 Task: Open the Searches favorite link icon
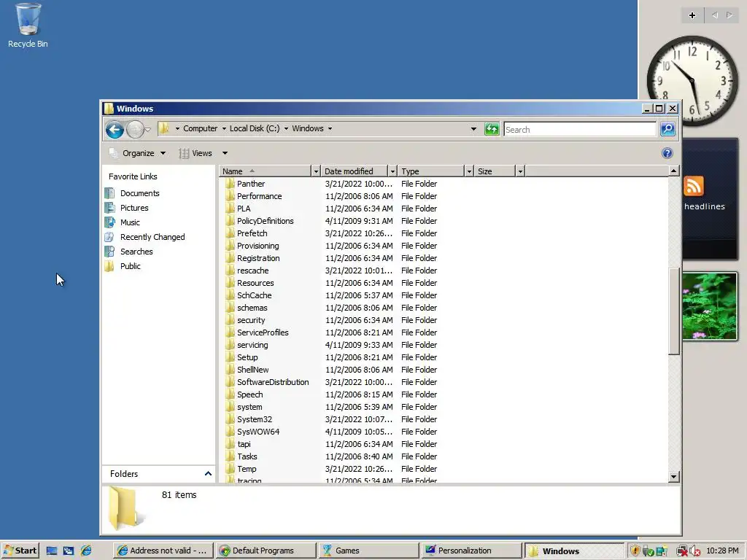coord(109,252)
